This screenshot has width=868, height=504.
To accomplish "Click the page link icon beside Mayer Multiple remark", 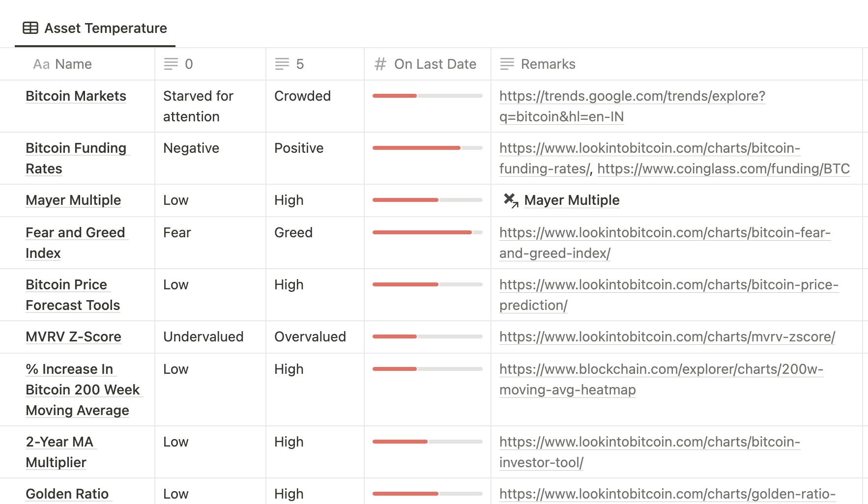I will tap(511, 200).
